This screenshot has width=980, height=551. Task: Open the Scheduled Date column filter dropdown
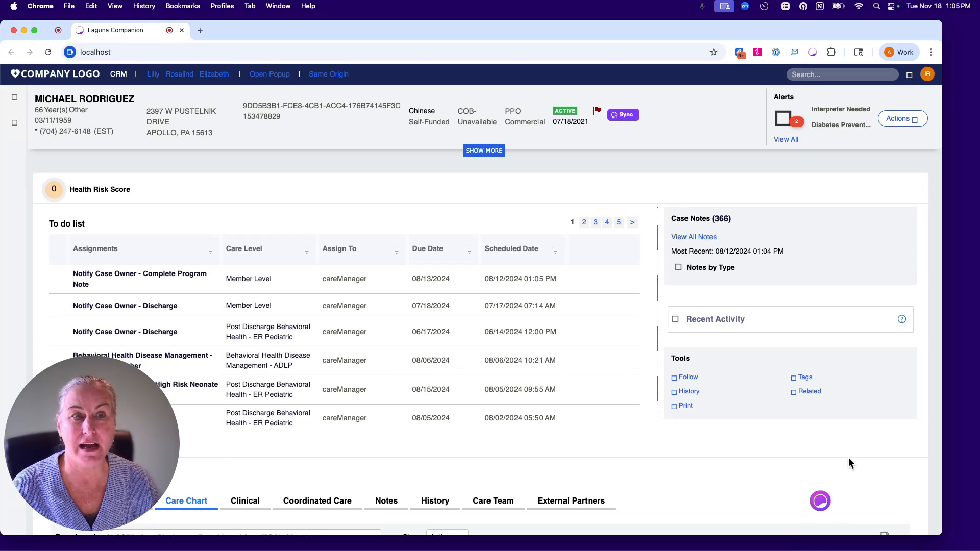pyautogui.click(x=555, y=249)
